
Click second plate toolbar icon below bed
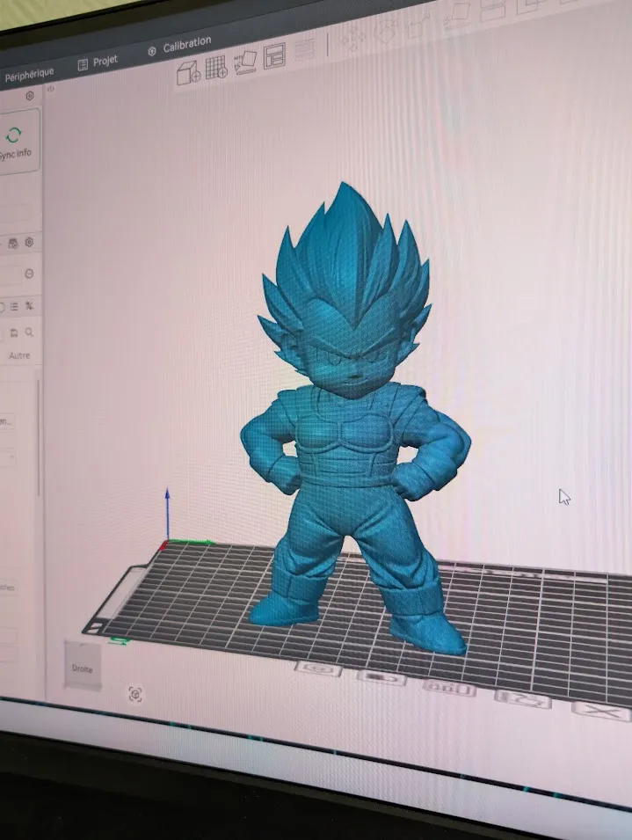381,679
